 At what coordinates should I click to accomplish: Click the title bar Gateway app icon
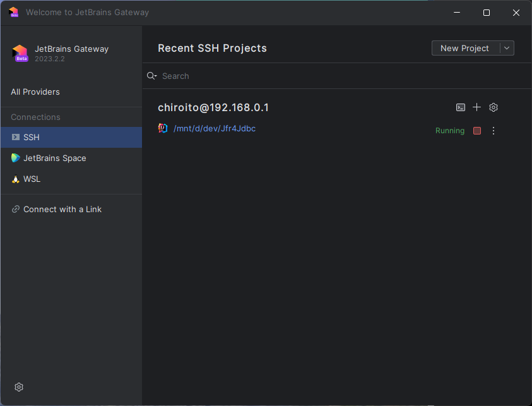(x=14, y=12)
